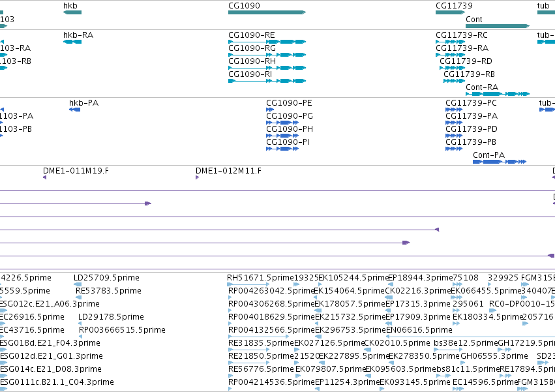Select the EC26916.5prime EST label
This screenshot has width=555, height=392.
32,316
